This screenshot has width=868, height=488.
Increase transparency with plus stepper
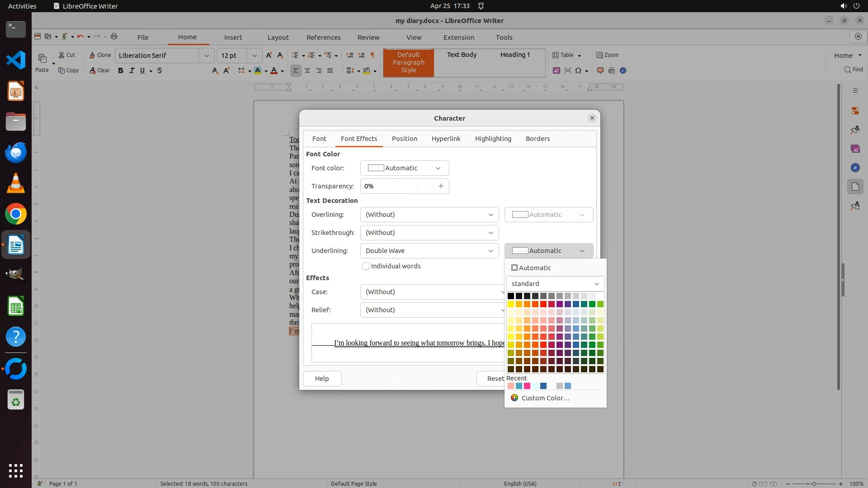tap(441, 186)
